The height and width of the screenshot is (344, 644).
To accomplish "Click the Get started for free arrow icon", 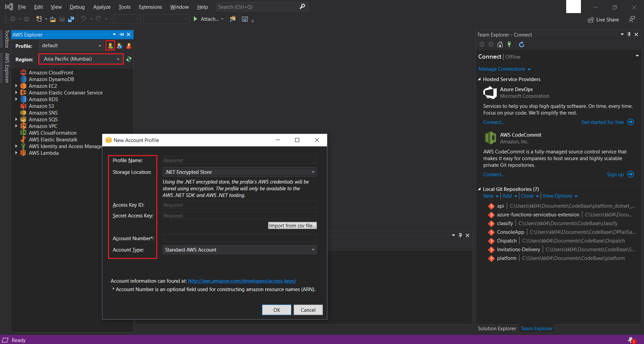I will [631, 122].
